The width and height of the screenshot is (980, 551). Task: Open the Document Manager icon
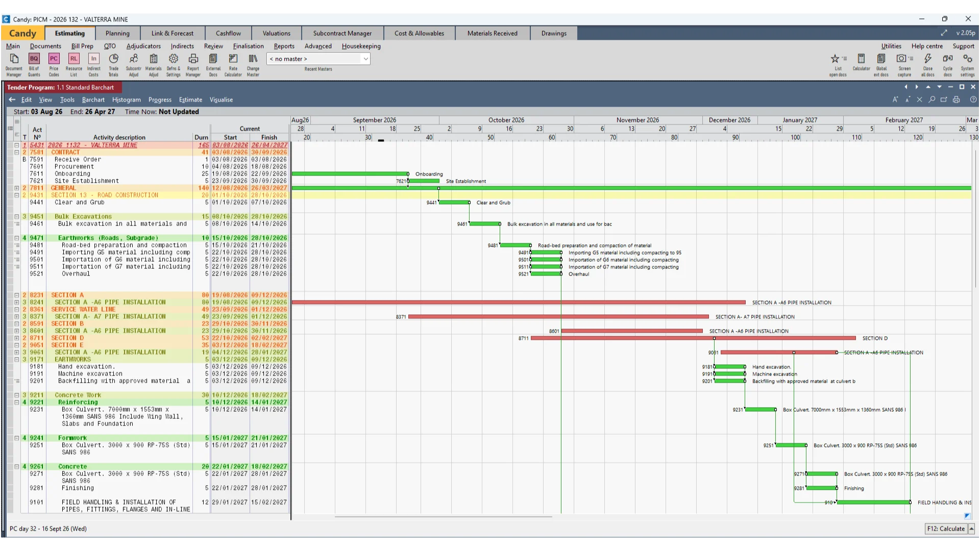[x=14, y=64]
